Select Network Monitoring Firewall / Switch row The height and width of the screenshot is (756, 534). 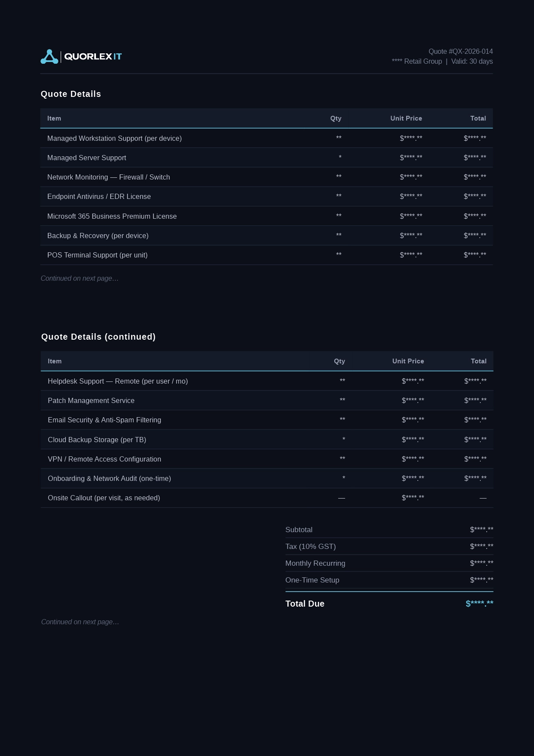pos(266,177)
